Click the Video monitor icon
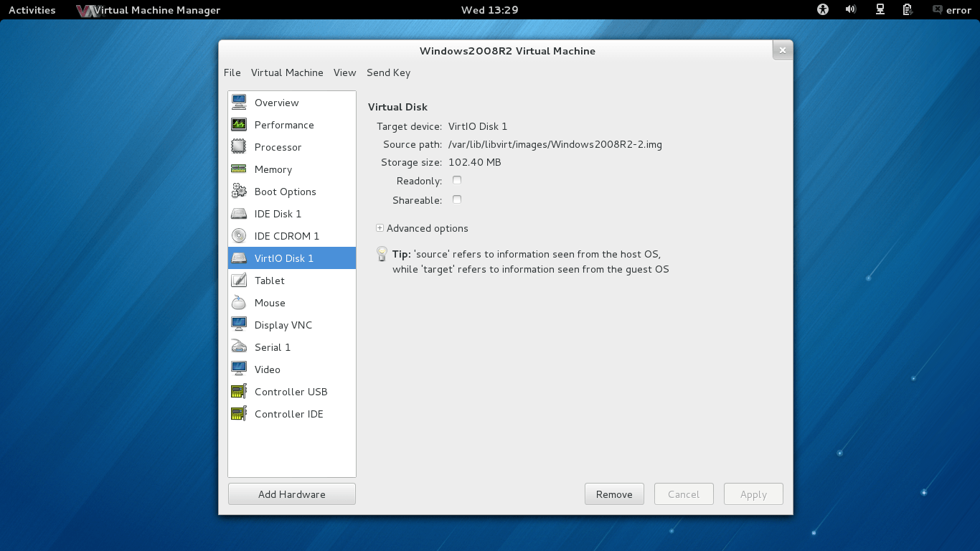Viewport: 980px width, 551px height. click(x=239, y=369)
